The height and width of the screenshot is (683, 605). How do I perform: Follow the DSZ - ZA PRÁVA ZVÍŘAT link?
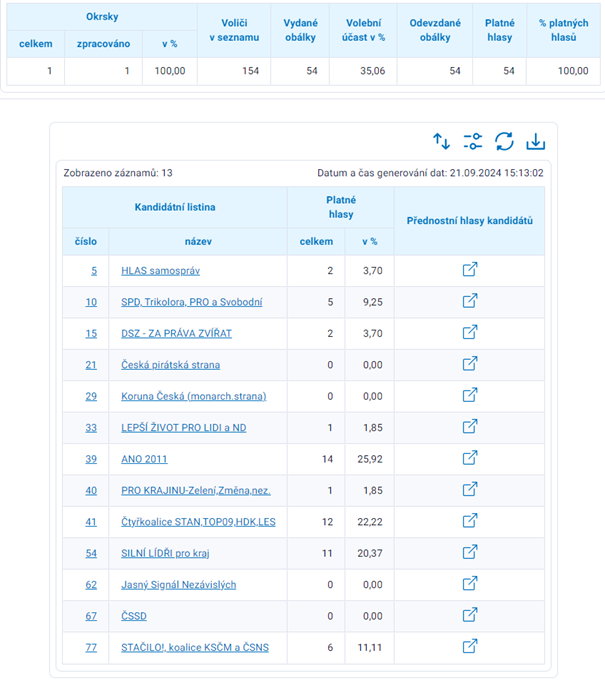coord(176,334)
